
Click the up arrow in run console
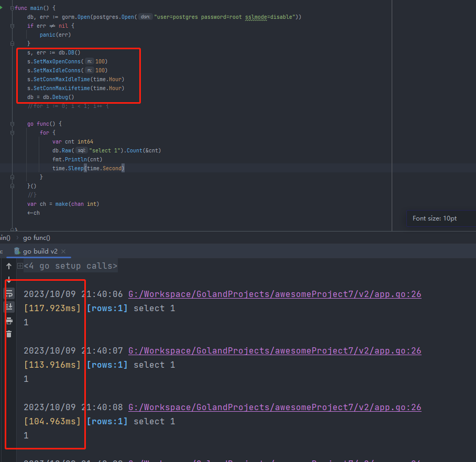(x=9, y=266)
